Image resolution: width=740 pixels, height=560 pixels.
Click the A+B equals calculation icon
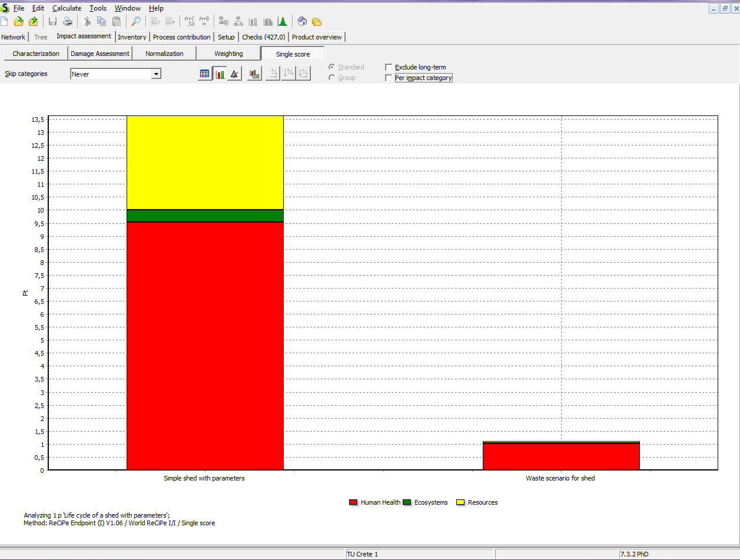pyautogui.click(x=204, y=22)
